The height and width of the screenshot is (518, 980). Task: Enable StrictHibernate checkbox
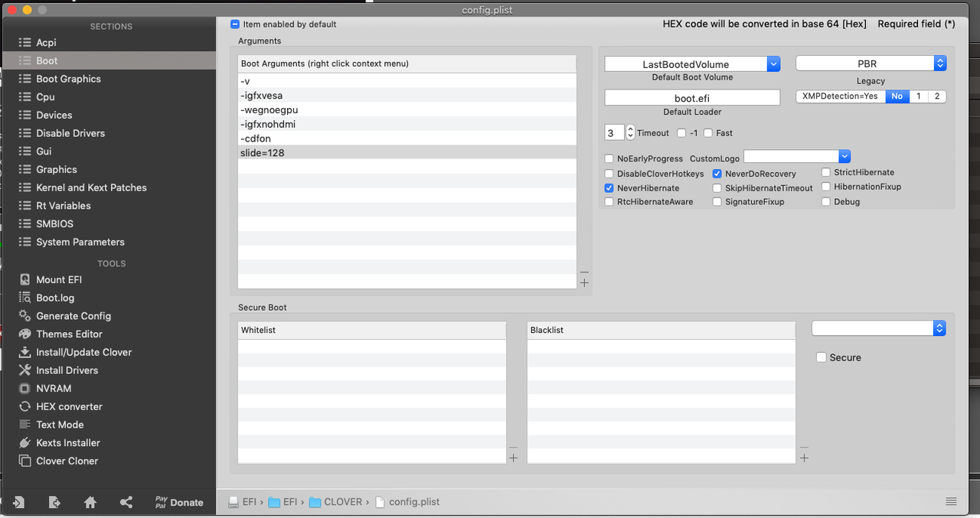(x=826, y=173)
